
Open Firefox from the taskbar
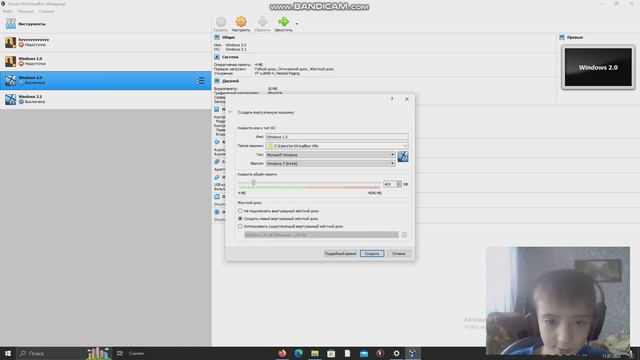click(x=282, y=353)
